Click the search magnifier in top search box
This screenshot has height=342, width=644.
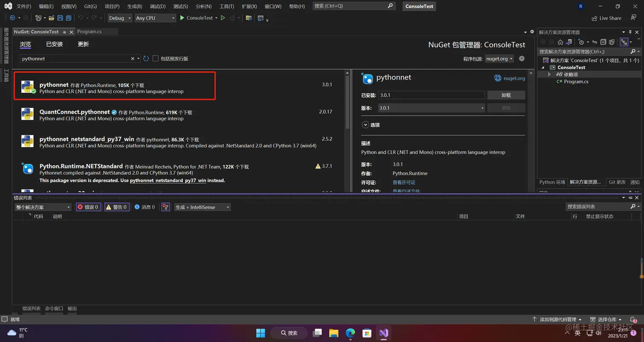391,6
